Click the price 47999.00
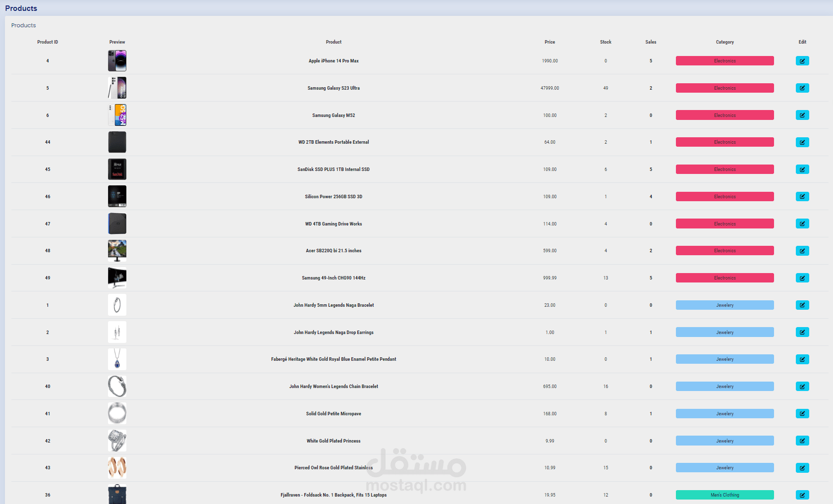Image resolution: width=833 pixels, height=504 pixels. click(x=550, y=88)
